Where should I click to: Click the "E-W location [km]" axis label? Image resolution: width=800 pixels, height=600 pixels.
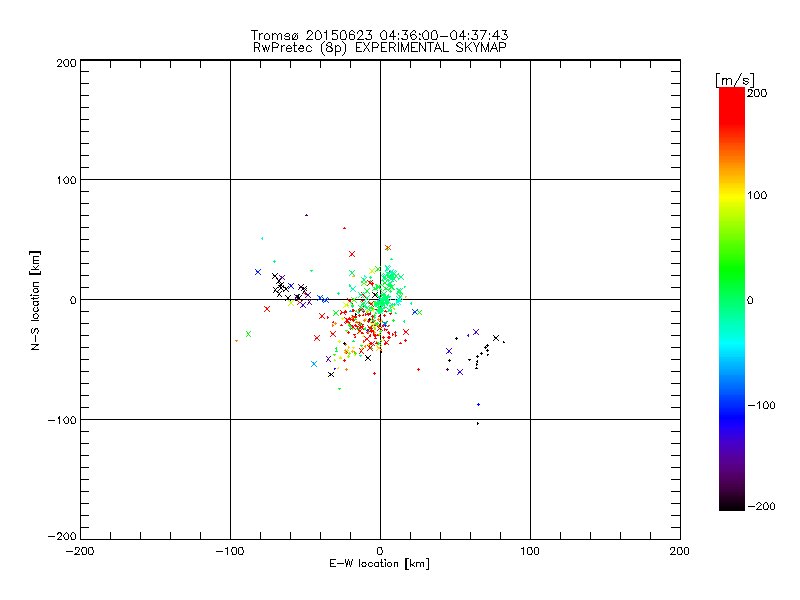pyautogui.click(x=379, y=564)
